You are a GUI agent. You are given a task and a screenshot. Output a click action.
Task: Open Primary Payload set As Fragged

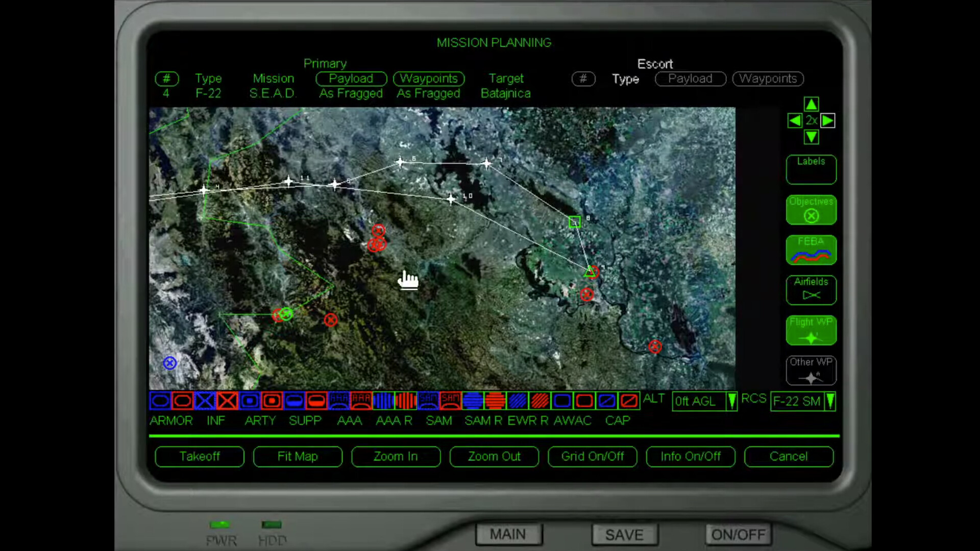tap(351, 79)
